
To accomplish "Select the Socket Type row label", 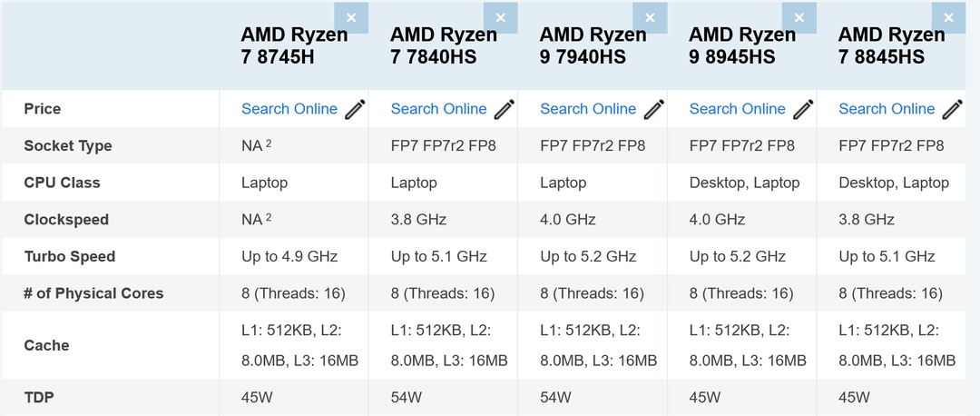I will point(68,145).
